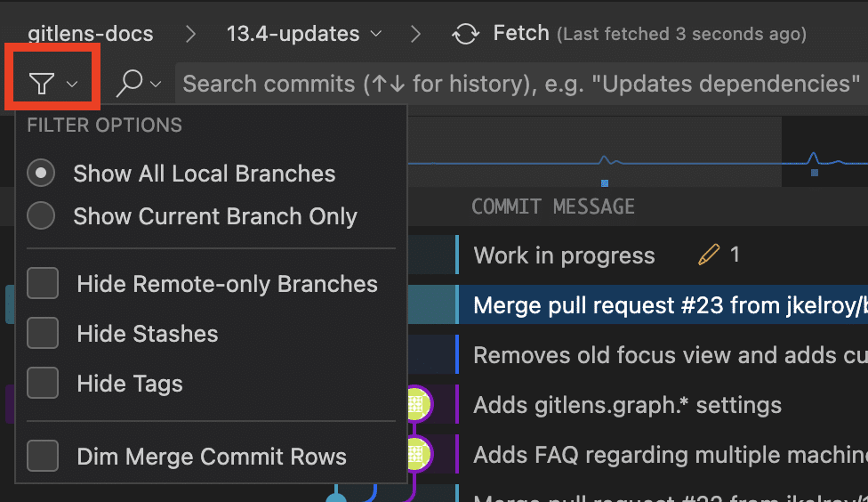Viewport: 868px width, 502px height.
Task: Click the Fetch sync arrows icon
Action: pyautogui.click(x=465, y=35)
